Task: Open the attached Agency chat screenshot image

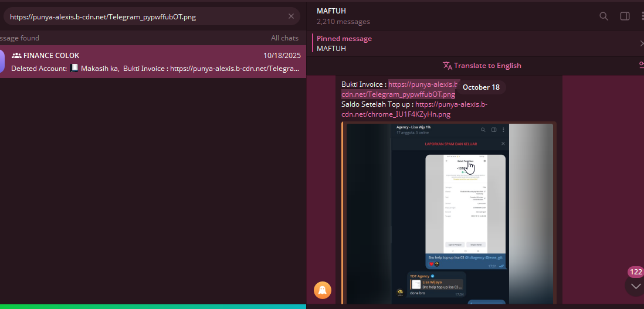Action: [449, 213]
